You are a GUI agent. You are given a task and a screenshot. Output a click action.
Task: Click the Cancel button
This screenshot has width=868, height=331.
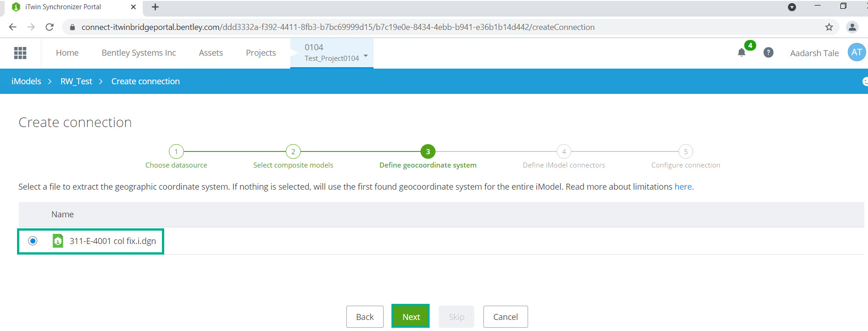(x=506, y=317)
